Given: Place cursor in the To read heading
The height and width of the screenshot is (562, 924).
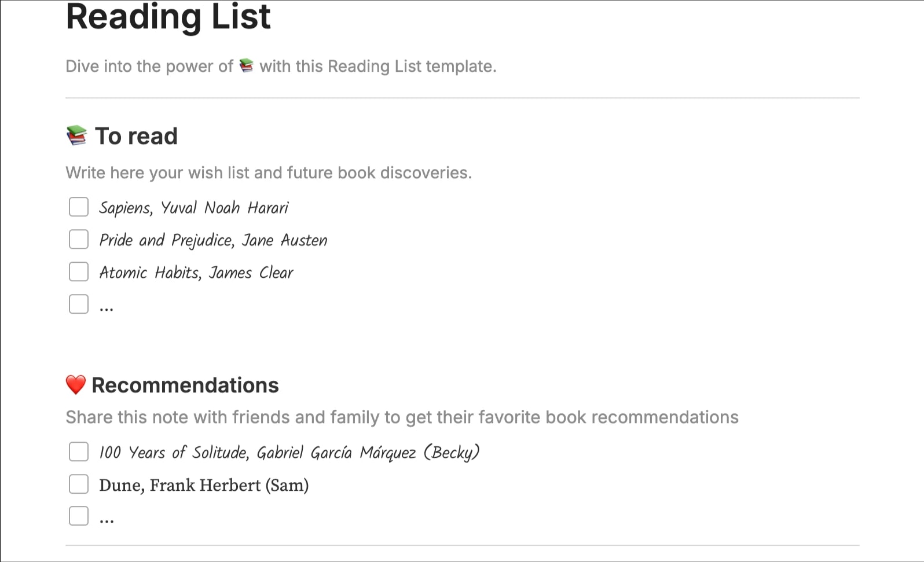Looking at the screenshot, I should click(136, 137).
